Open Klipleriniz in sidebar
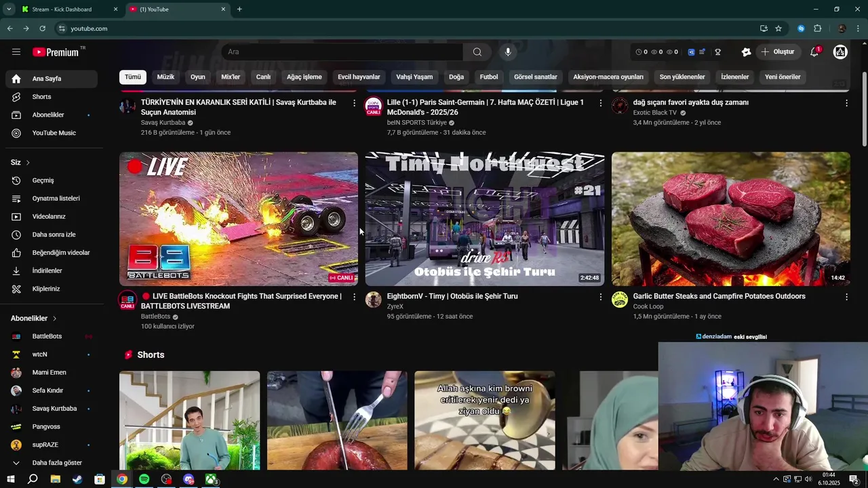The width and height of the screenshot is (868, 488). click(x=52, y=289)
